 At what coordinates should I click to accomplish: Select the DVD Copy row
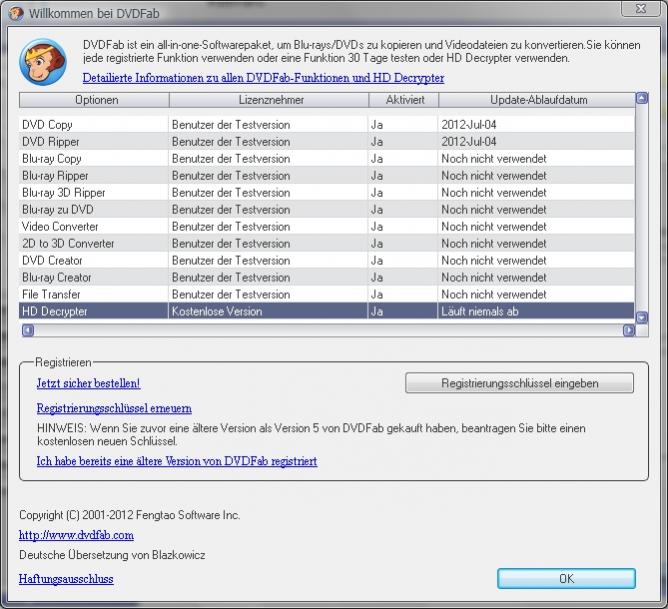click(x=327, y=124)
